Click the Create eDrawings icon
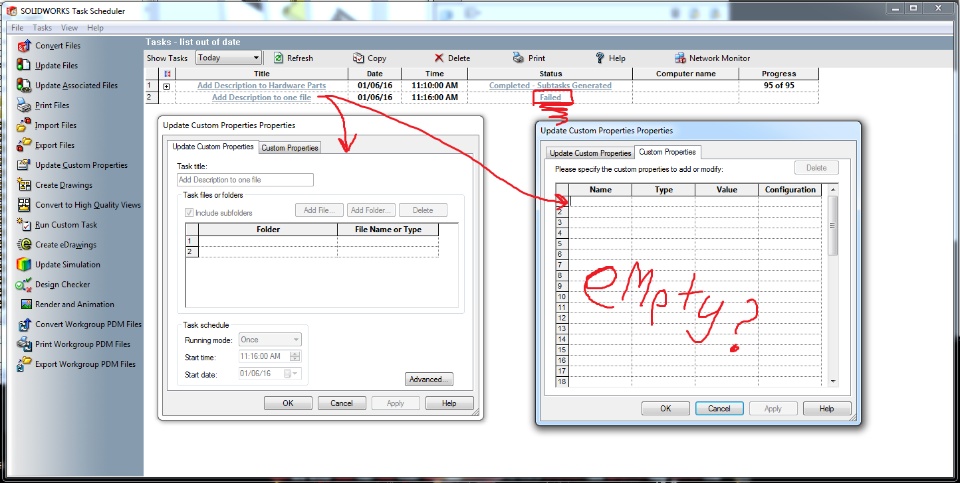The height and width of the screenshot is (483, 960). pyautogui.click(x=24, y=244)
